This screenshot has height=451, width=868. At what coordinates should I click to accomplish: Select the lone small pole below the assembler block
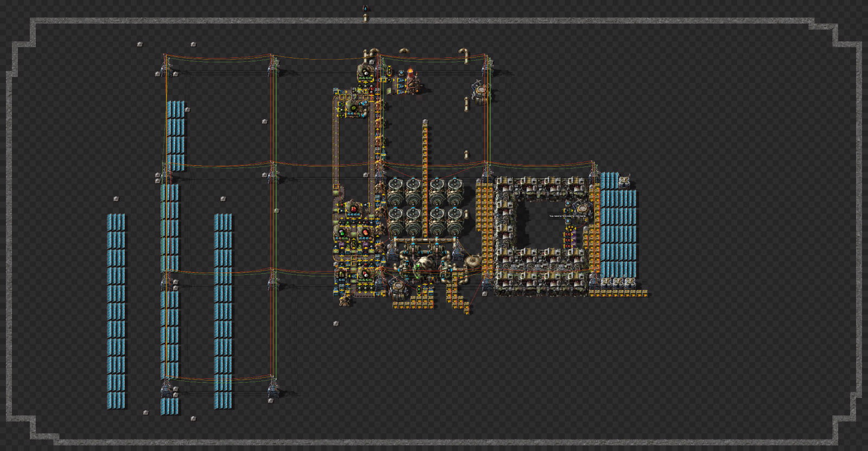336,323
